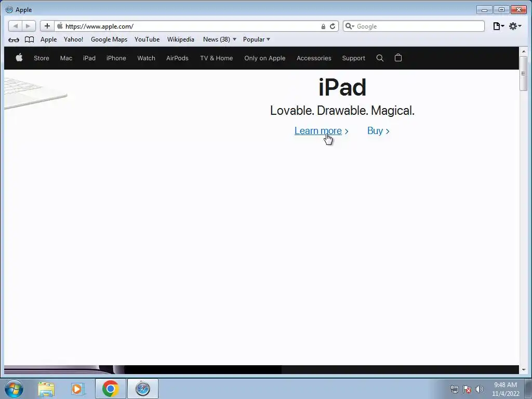Image resolution: width=532 pixels, height=399 pixels.
Task: Click the vertical scrollbar thumb
Action: pos(524,73)
